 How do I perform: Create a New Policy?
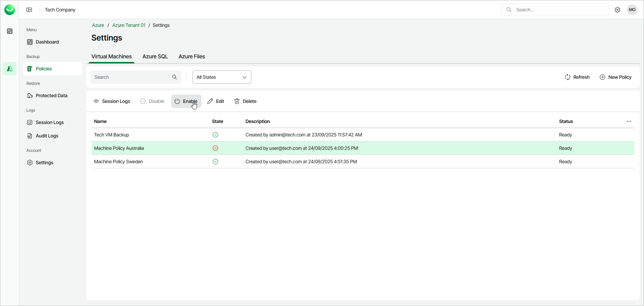tap(616, 77)
